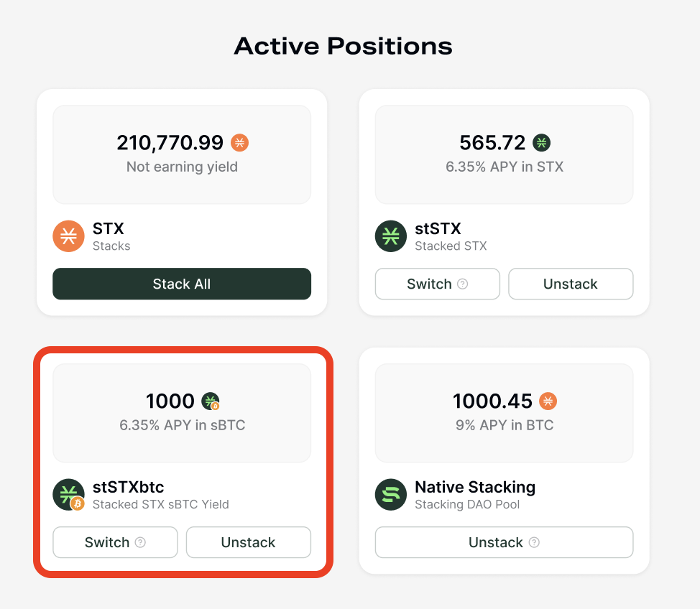The height and width of the screenshot is (609, 700).
Task: Unstack the stSTXbtc position
Action: pyautogui.click(x=248, y=542)
